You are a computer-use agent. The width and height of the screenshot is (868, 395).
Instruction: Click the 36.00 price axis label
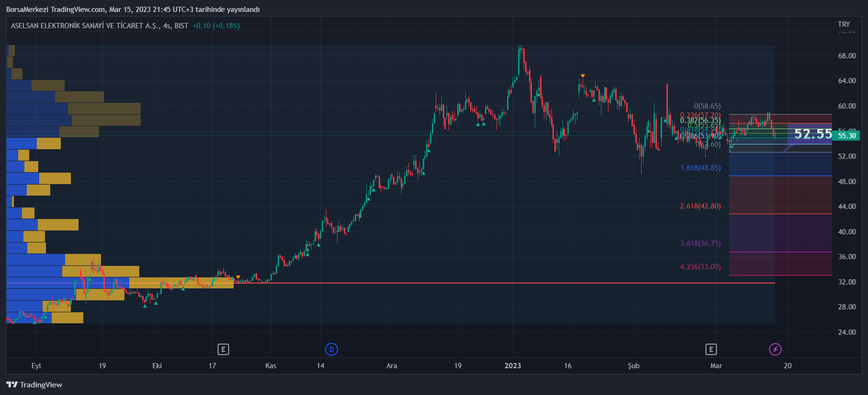847,257
